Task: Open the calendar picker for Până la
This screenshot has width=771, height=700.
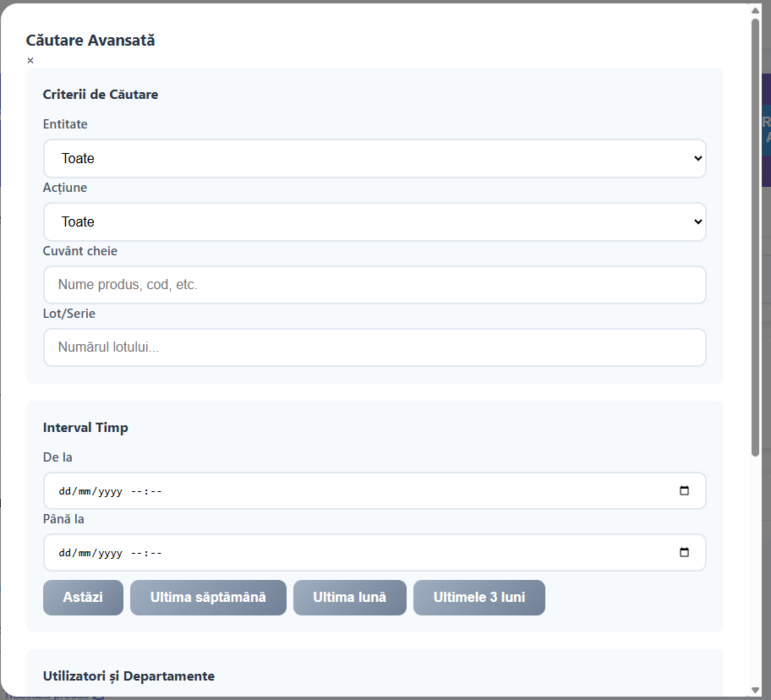Action: [684, 553]
